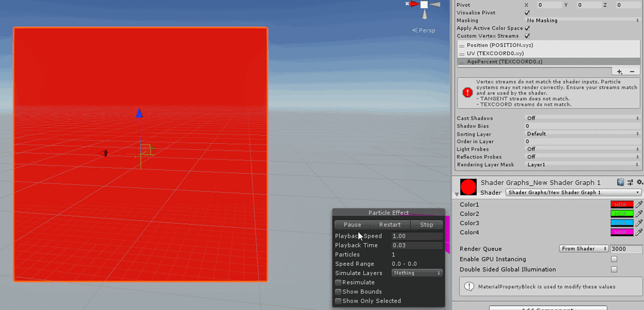Open the Reflection Probes dropdown

(582, 157)
